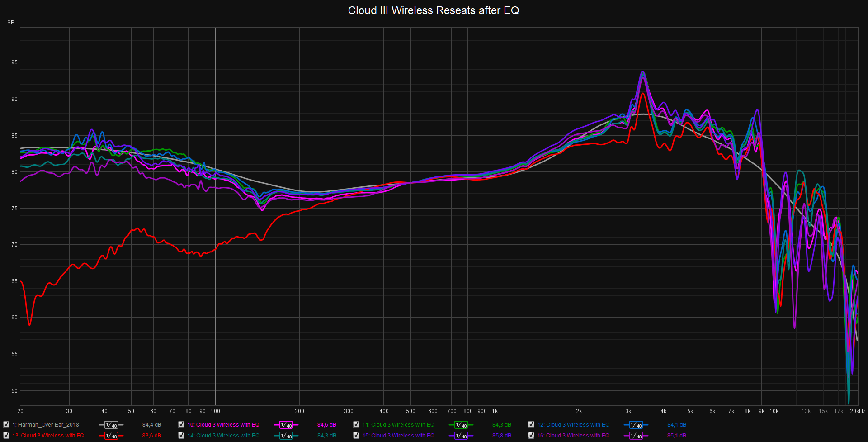868x442 pixels.
Task: Select the '1: Harman_Over-Ear_2018' legend label
Action: 46,425
